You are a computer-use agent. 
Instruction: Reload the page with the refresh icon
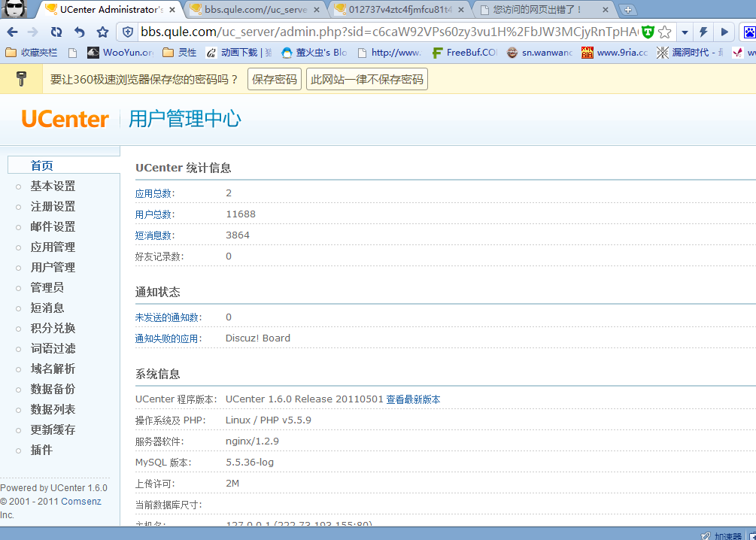56,32
